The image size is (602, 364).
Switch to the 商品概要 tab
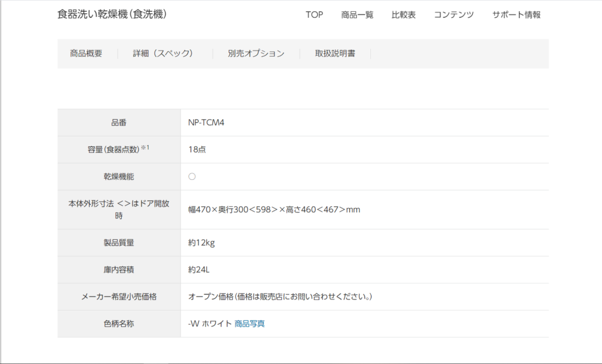click(86, 54)
